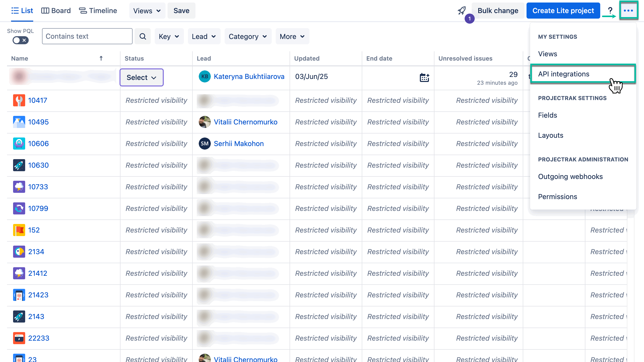Viewport: 644px width, 362px height.
Task: Click the Contains text search field
Action: (x=87, y=36)
